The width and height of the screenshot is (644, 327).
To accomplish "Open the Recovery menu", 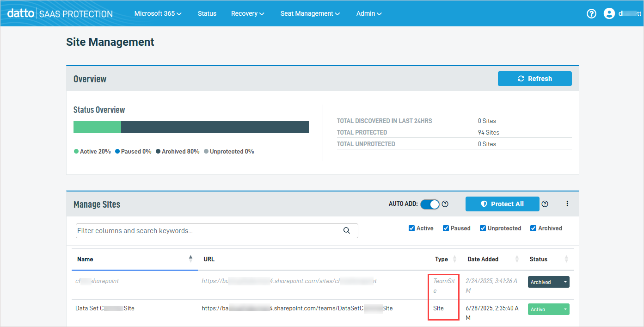I will (x=247, y=13).
